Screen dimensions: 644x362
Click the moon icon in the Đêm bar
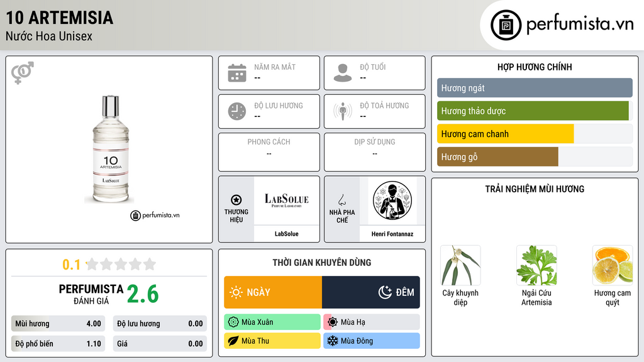coord(385,292)
